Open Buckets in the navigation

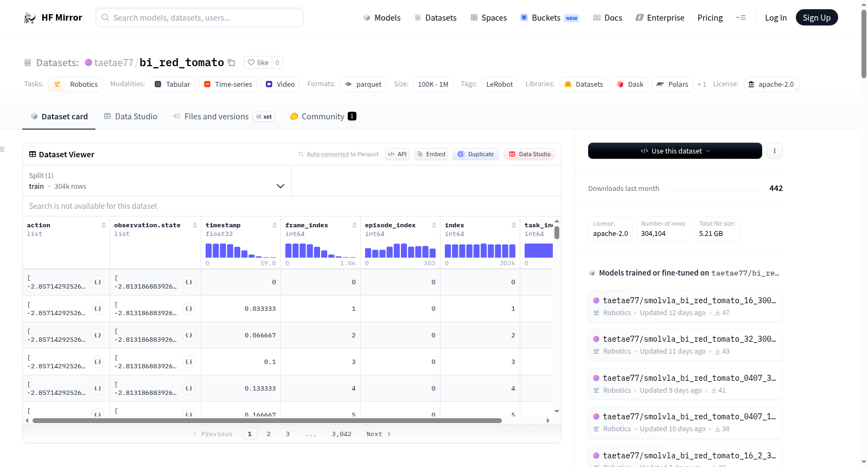550,17
